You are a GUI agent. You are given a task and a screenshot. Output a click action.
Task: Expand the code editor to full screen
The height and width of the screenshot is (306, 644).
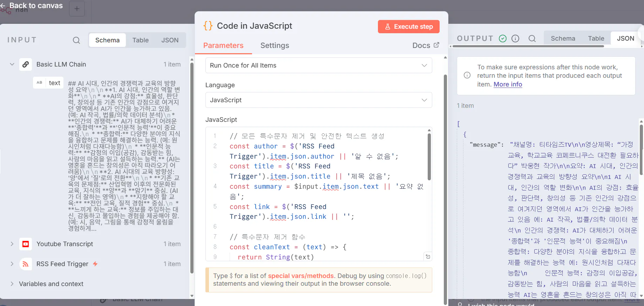(428, 257)
